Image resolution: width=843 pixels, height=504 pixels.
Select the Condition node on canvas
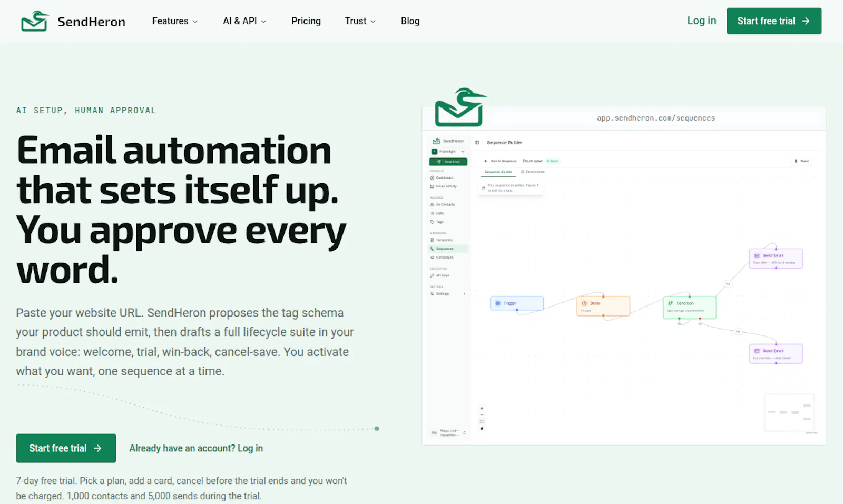pyautogui.click(x=690, y=308)
